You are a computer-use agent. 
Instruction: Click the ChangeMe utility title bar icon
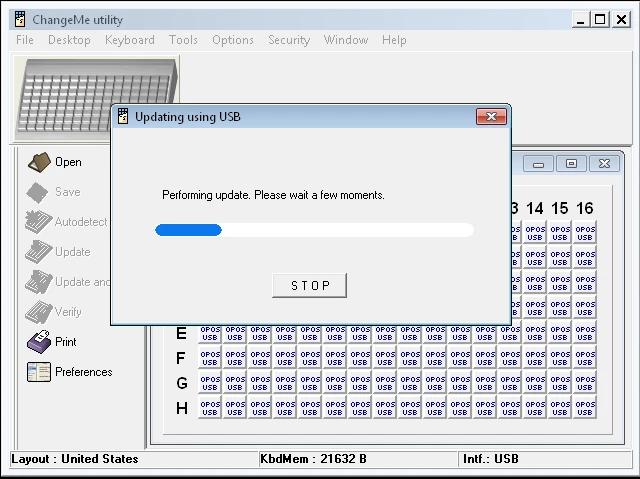click(20, 19)
